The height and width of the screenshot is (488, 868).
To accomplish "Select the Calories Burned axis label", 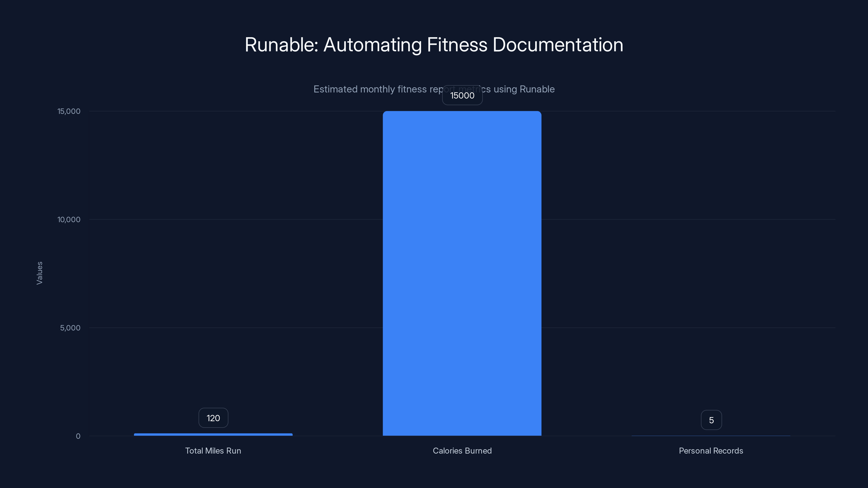I will point(462,451).
